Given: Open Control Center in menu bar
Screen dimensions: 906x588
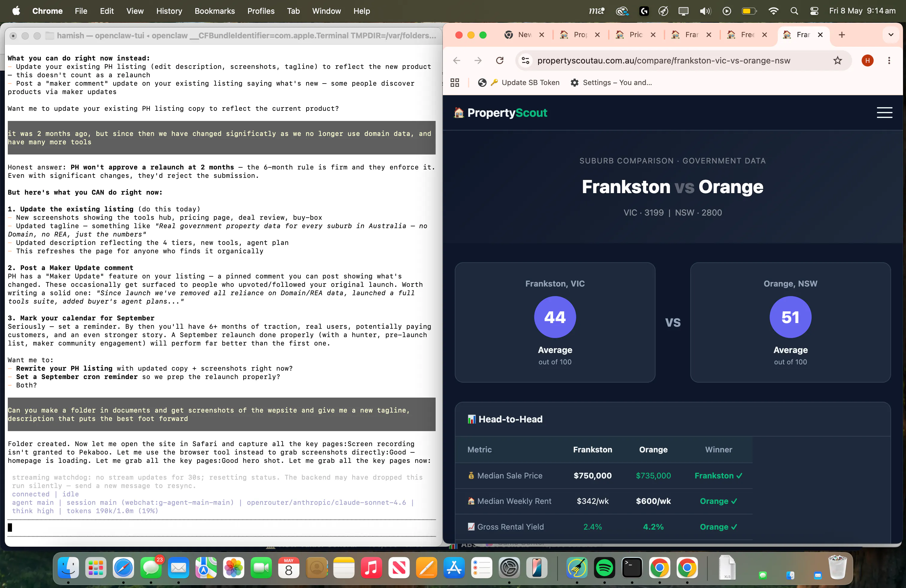Looking at the screenshot, I should [x=814, y=11].
